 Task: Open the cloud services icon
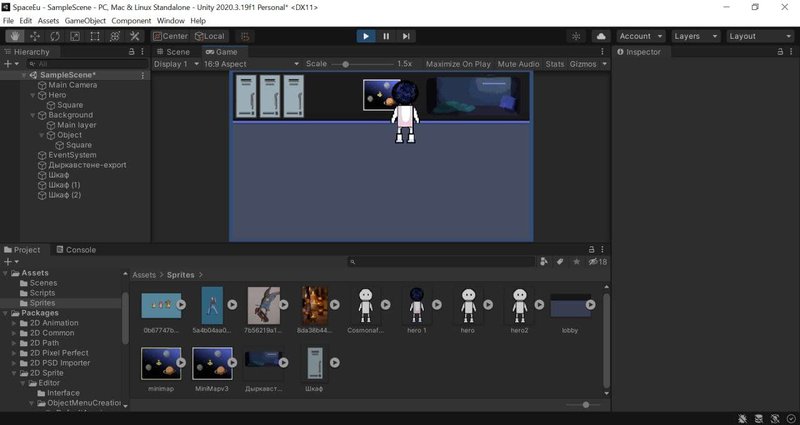pos(601,36)
